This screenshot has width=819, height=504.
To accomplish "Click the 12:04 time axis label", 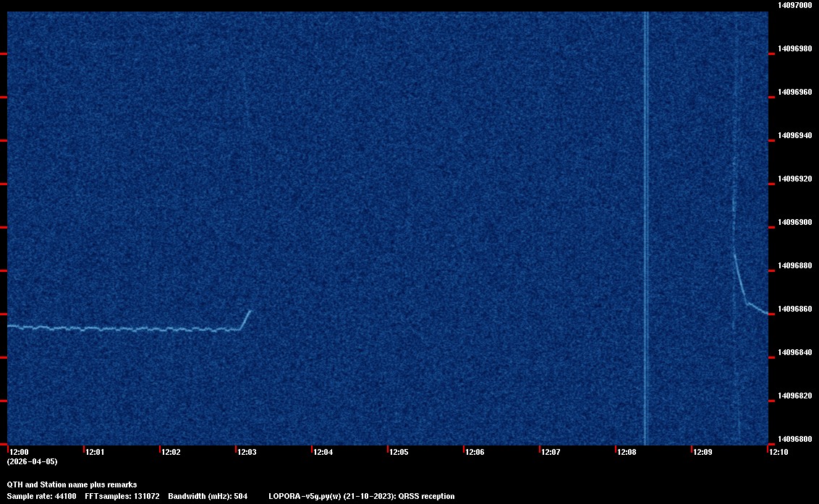I will tap(323, 452).
